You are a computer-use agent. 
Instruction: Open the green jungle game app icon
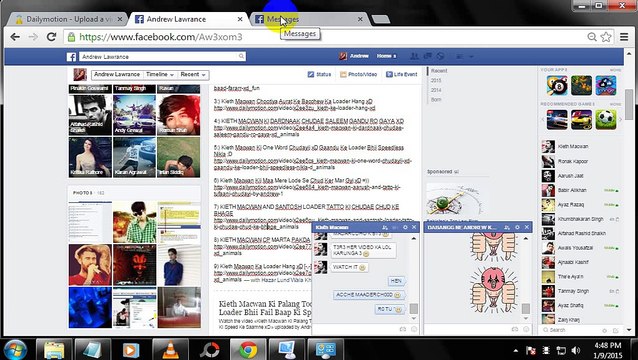pyautogui.click(x=581, y=86)
